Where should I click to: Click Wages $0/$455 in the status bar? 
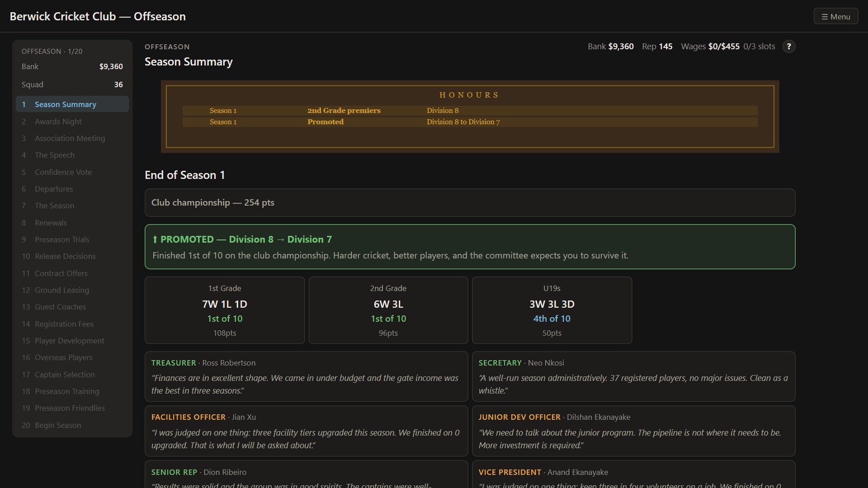pos(710,47)
